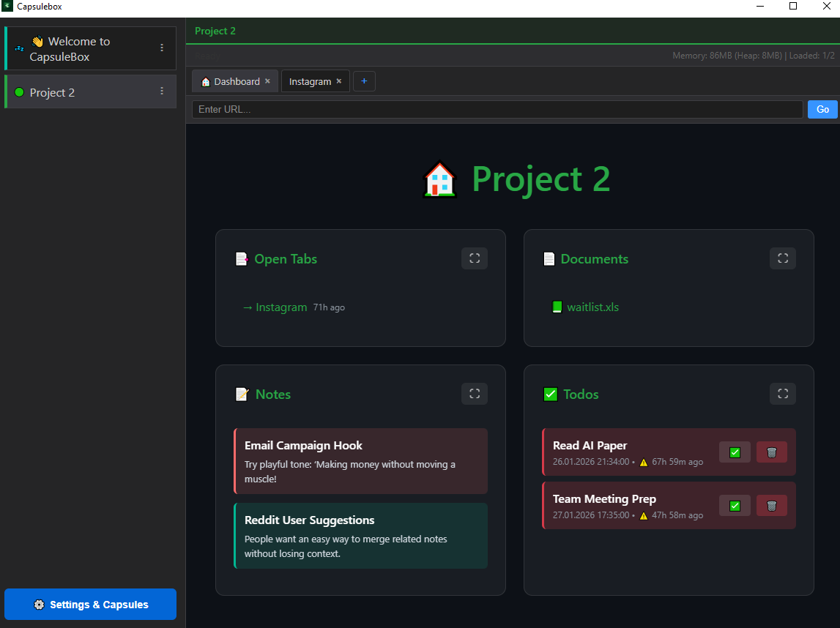840x628 pixels.
Task: Mark 'Read AI Paper' as complete
Action: 735,452
